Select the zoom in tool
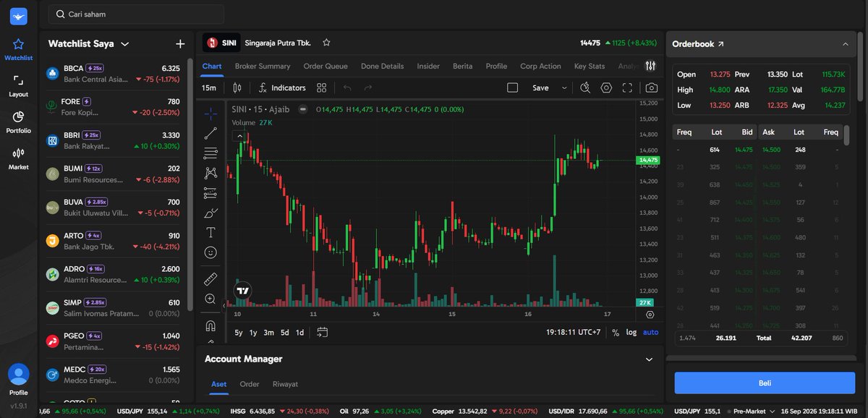Screen dimensions: 868x418 (x=210, y=299)
